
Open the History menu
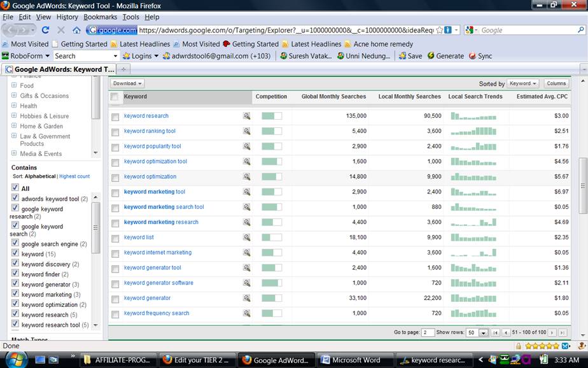tap(67, 17)
